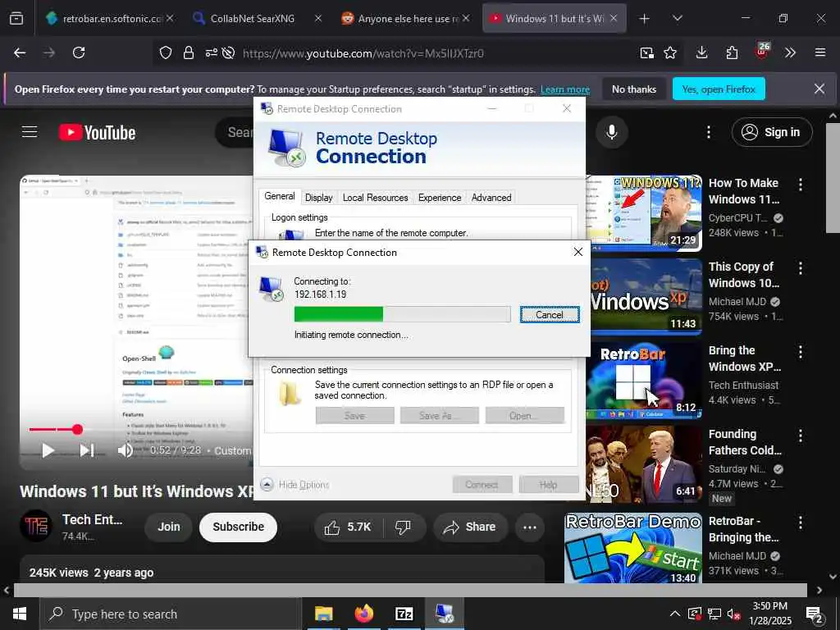Open site permissions icon in address bar
Image resolution: width=840 pixels, height=630 pixels.
click(211, 52)
